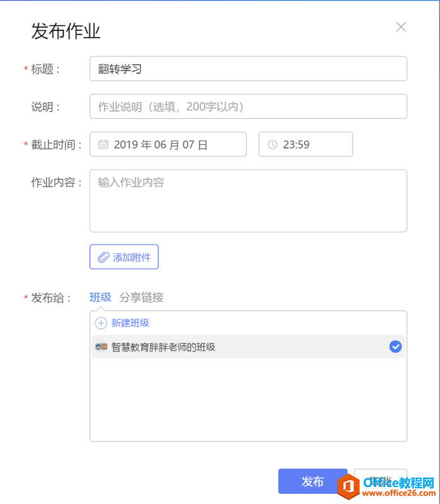Image resolution: width=440 pixels, height=504 pixels.
Task: Uncheck the blue checkmark for the selected class
Action: pyautogui.click(x=395, y=346)
